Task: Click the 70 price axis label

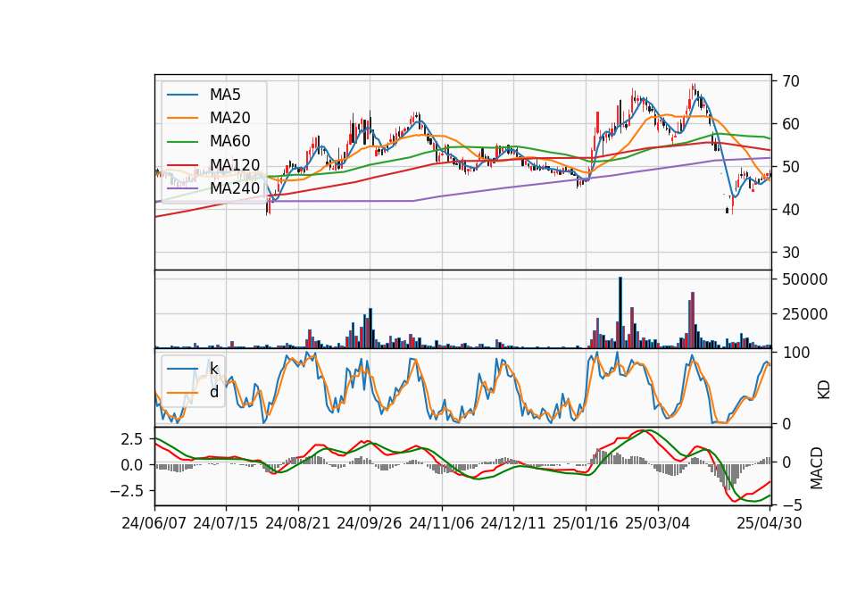Action: click(x=791, y=81)
